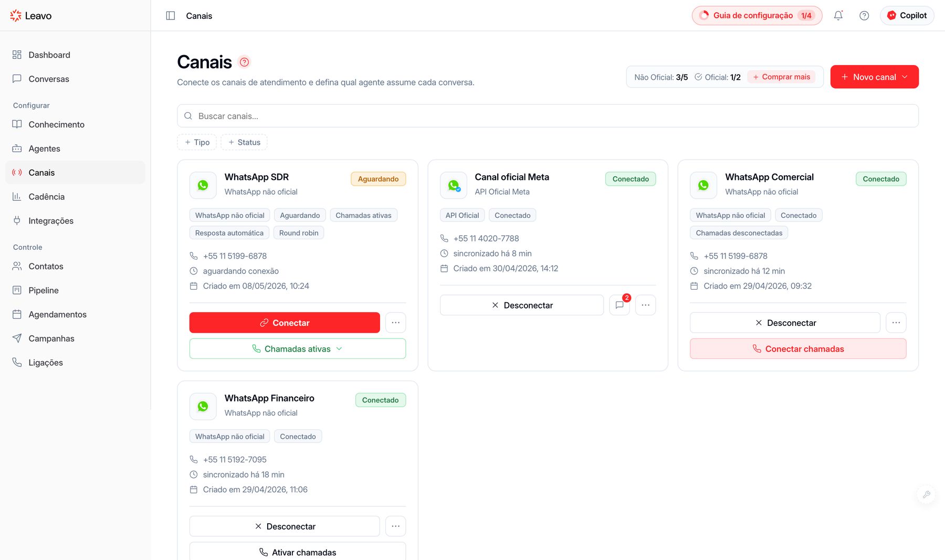Screen dimensions: 945x560
Task: Open Guia de configuração progress button
Action: tap(757, 16)
